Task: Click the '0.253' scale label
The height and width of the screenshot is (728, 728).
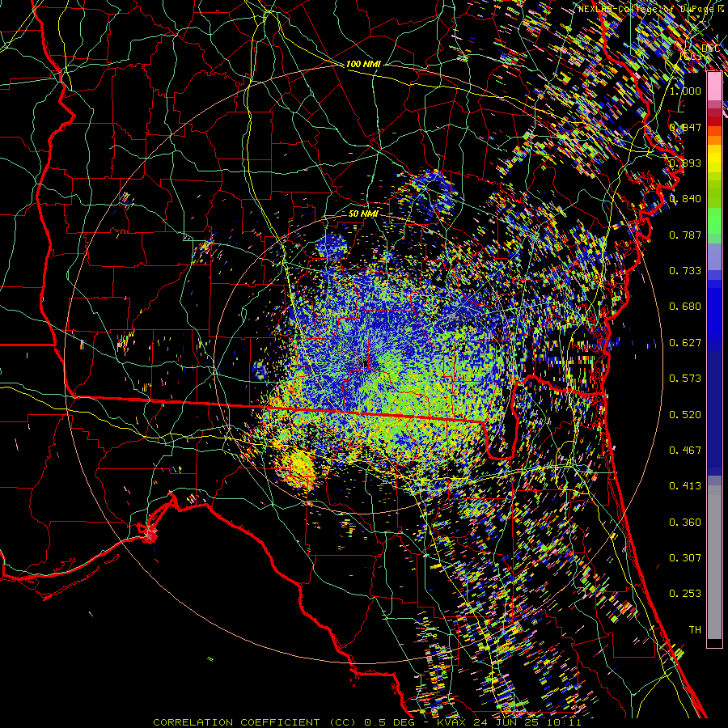Action: click(685, 594)
